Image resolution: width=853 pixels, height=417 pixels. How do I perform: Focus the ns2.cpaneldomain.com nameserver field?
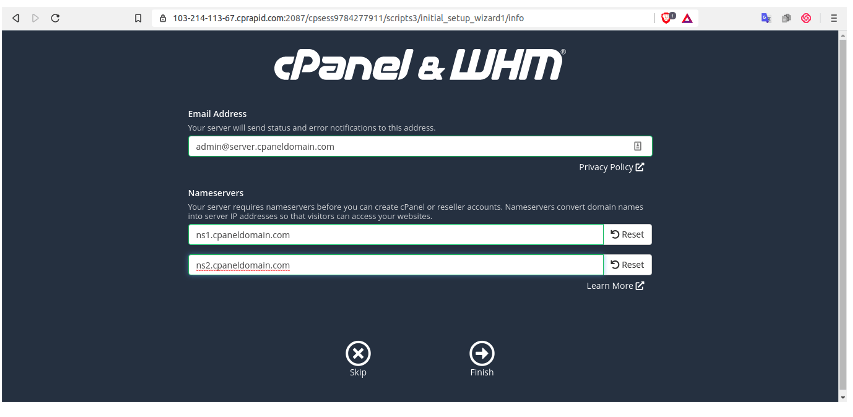point(396,265)
